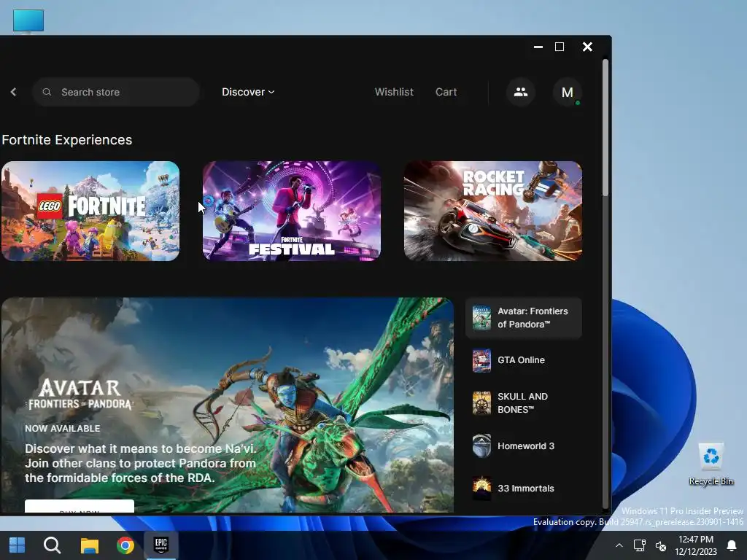Open the Wishlist page

point(394,92)
